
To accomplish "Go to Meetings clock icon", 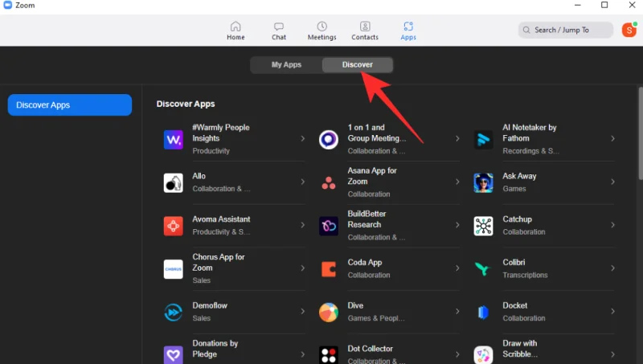I will tap(321, 27).
